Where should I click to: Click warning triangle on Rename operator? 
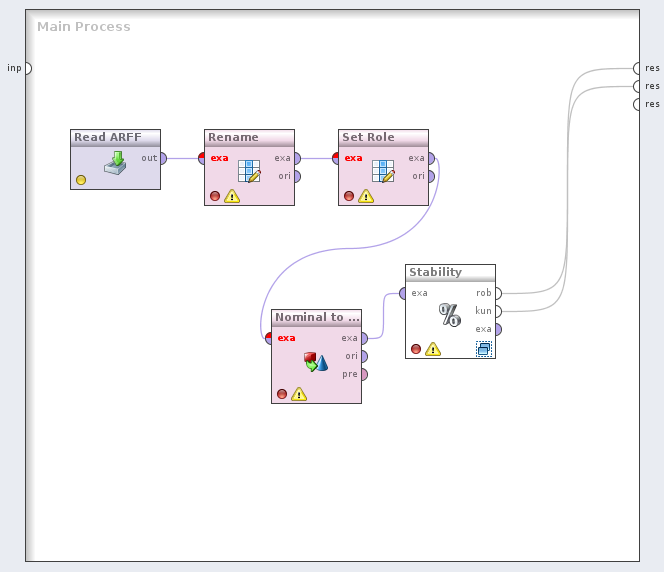[232, 196]
